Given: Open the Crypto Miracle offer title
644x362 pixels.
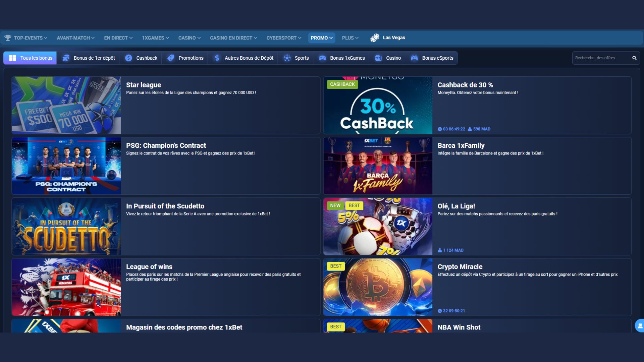Looking at the screenshot, I should tap(460, 267).
